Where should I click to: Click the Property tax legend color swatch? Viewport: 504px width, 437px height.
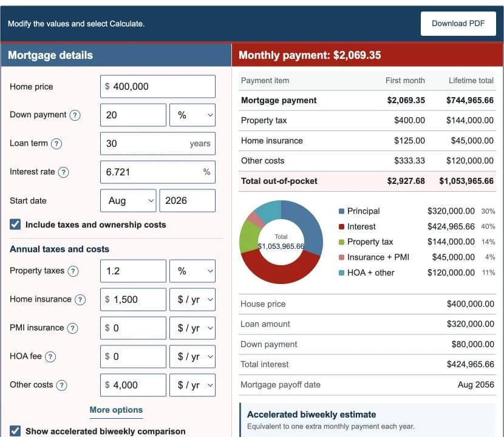coord(341,242)
